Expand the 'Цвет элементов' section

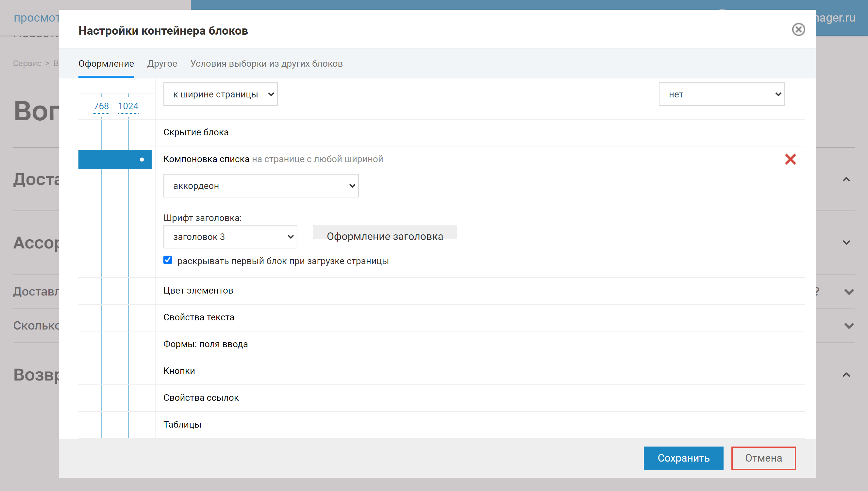[x=198, y=291]
